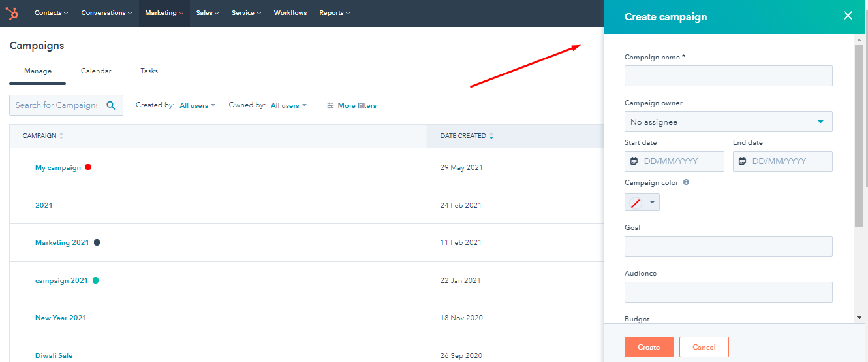This screenshot has width=868, height=362.
Task: Click the HubSpot sprocket logo
Action: pyautogui.click(x=12, y=13)
